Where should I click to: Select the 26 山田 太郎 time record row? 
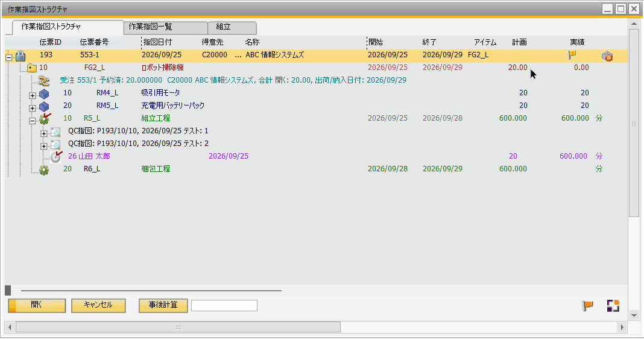pyautogui.click(x=316, y=157)
